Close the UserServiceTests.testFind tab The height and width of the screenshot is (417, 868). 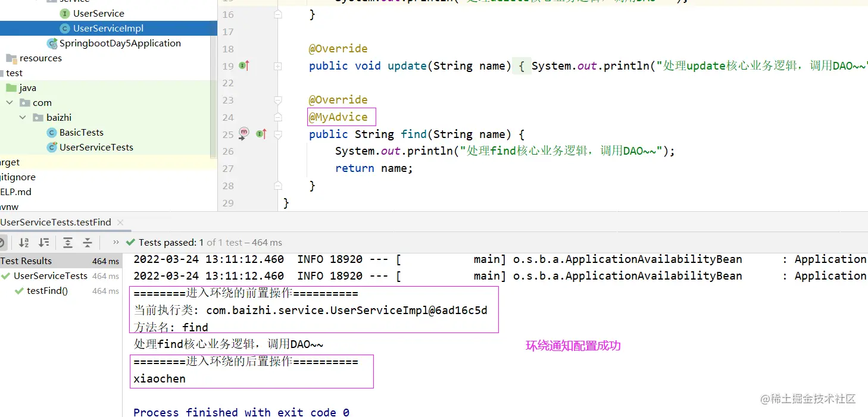pyautogui.click(x=120, y=222)
